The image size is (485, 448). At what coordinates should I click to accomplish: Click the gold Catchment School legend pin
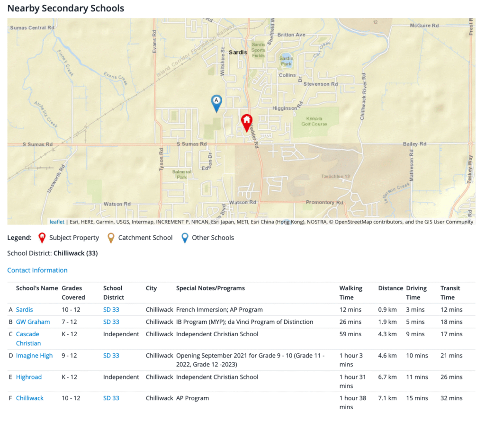[x=111, y=238]
